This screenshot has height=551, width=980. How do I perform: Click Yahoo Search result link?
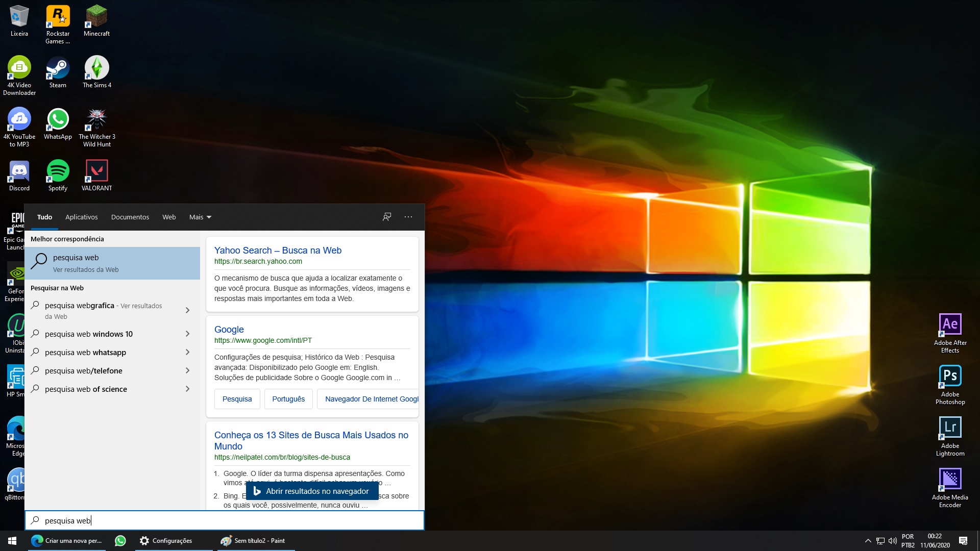click(x=278, y=249)
